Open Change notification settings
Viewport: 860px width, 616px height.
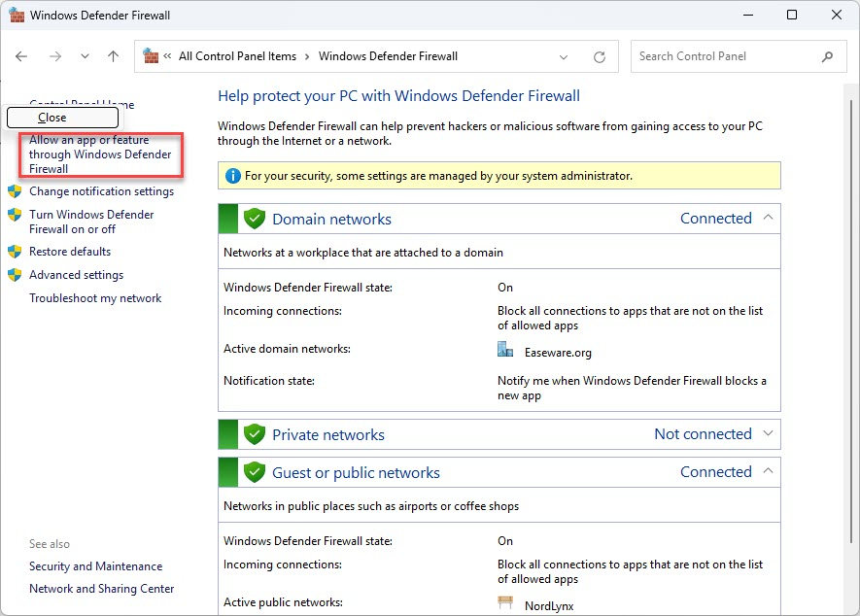101,191
